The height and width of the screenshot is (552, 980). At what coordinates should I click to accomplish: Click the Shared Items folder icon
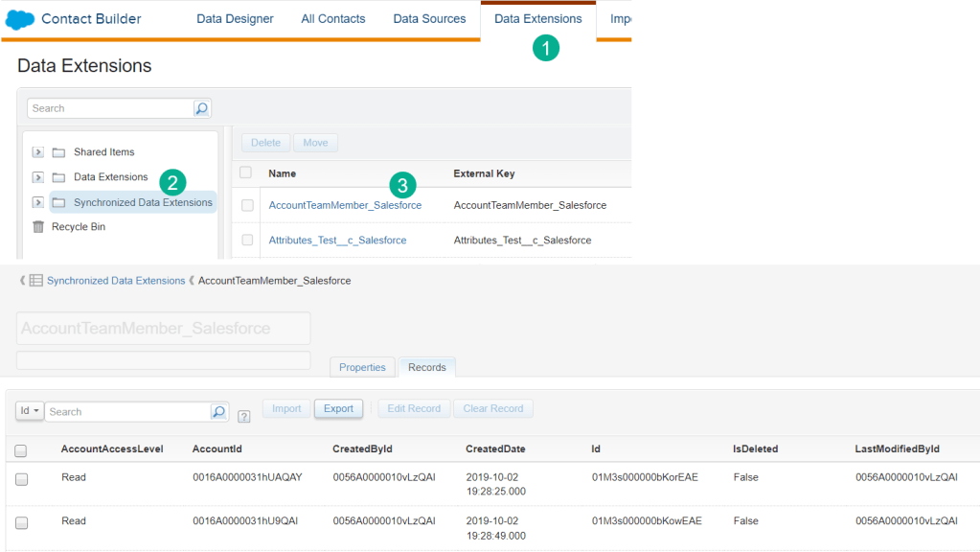click(58, 152)
